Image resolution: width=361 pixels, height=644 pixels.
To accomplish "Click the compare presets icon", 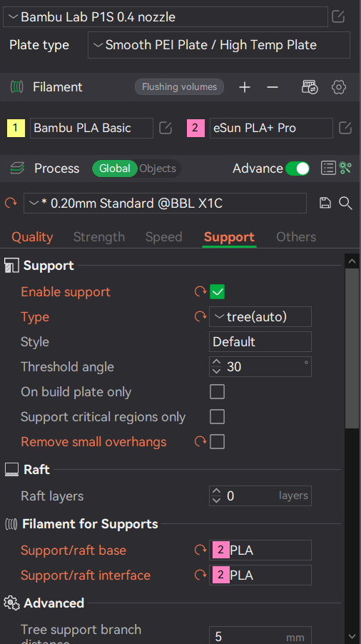I will (345, 168).
